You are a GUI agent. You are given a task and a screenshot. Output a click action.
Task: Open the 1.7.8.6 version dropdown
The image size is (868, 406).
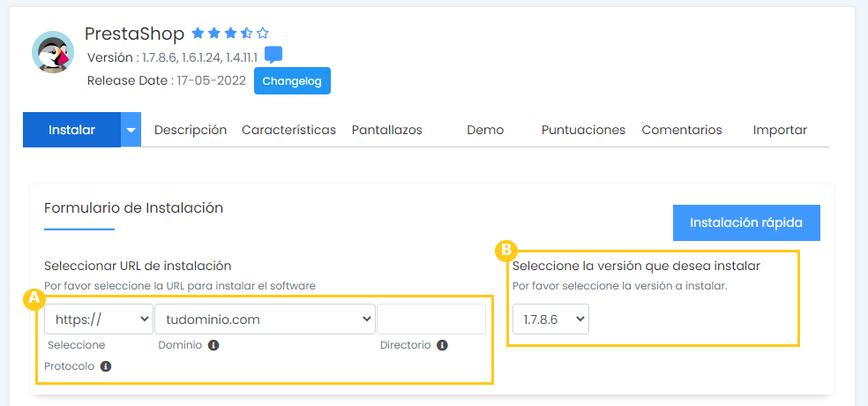pos(550,319)
